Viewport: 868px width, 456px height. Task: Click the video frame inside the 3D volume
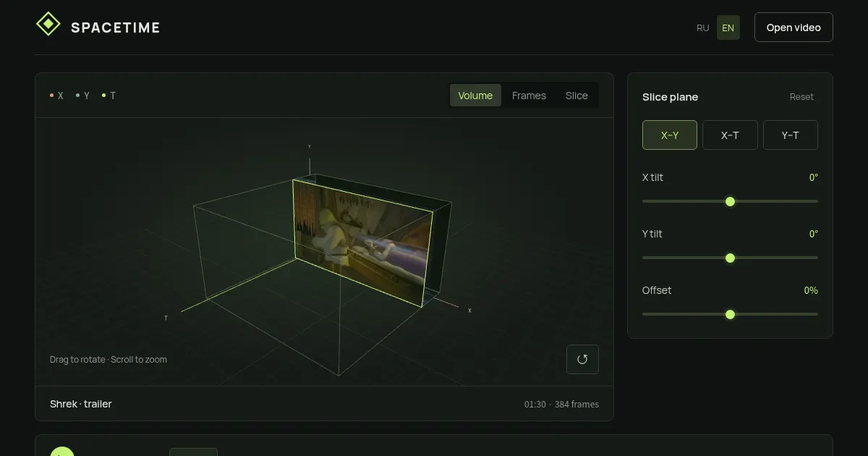point(362,243)
